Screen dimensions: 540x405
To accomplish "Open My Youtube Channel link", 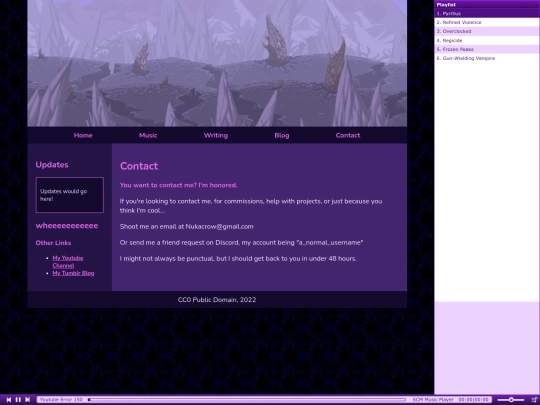I will pos(68,261).
